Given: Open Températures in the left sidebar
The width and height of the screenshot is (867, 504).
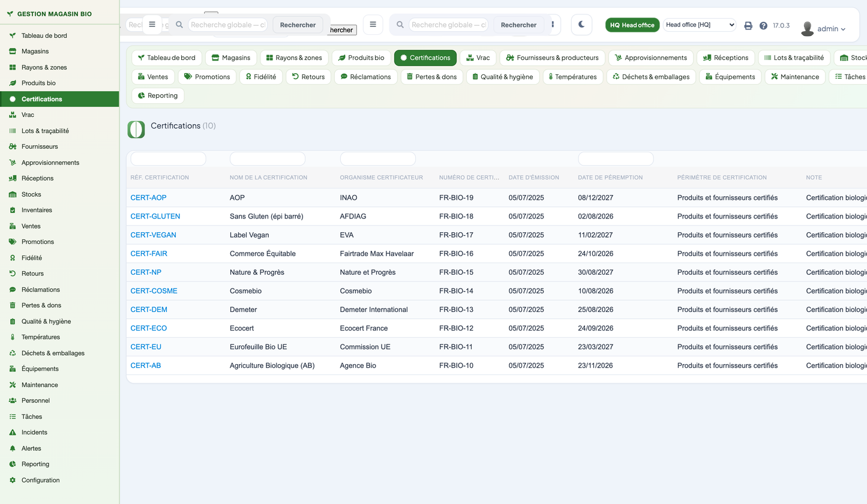Looking at the screenshot, I should coord(59,337).
